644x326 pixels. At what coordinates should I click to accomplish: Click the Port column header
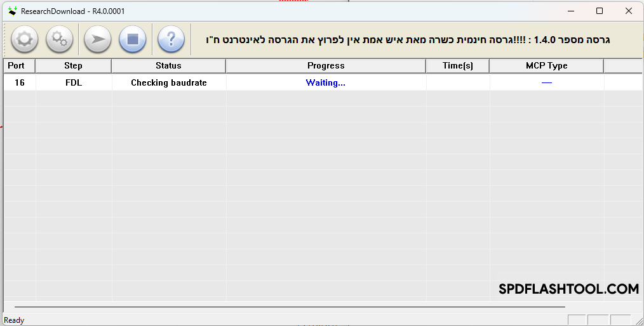click(x=17, y=66)
